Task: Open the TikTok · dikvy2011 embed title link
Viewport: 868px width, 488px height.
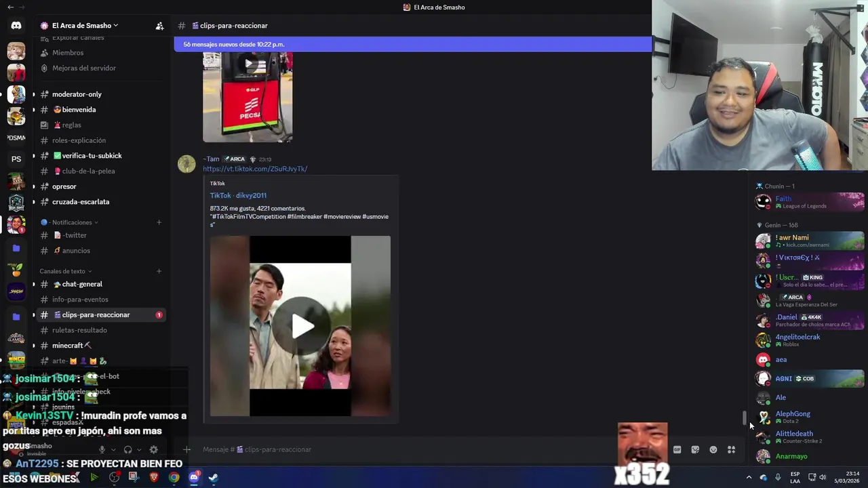Action: 238,195
